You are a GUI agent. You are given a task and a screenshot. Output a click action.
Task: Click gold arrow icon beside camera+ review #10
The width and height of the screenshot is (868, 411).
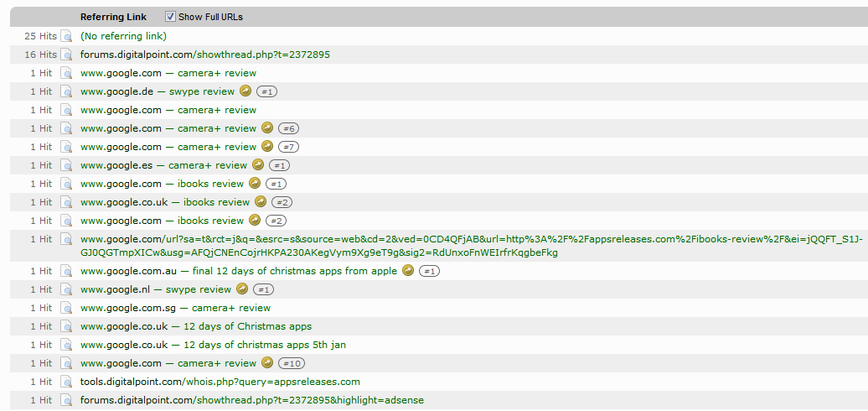(266, 363)
